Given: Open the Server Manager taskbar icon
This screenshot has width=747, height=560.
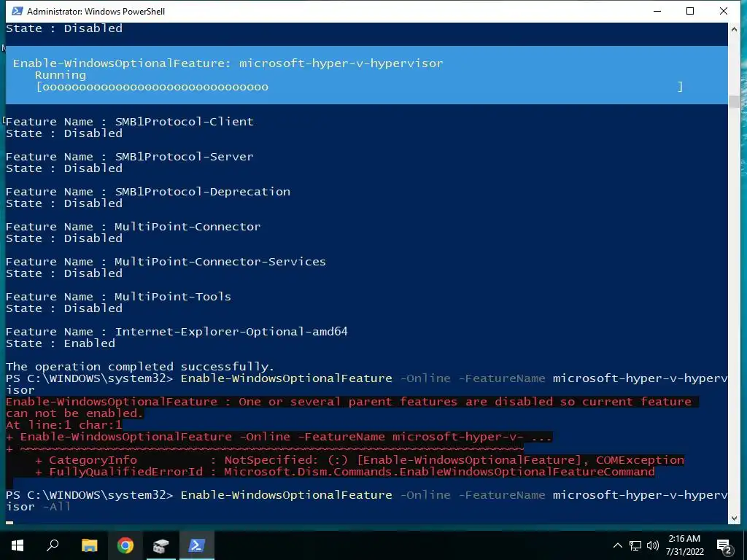Looking at the screenshot, I should [161, 545].
